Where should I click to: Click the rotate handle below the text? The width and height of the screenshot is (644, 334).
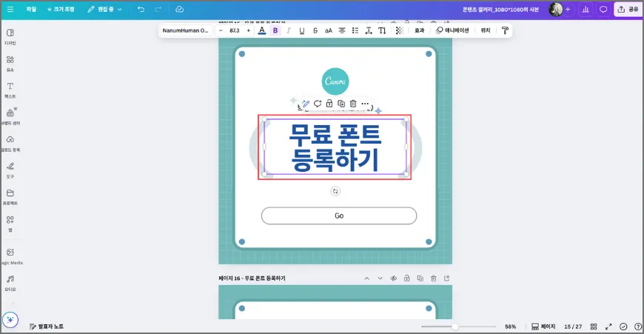click(x=335, y=191)
